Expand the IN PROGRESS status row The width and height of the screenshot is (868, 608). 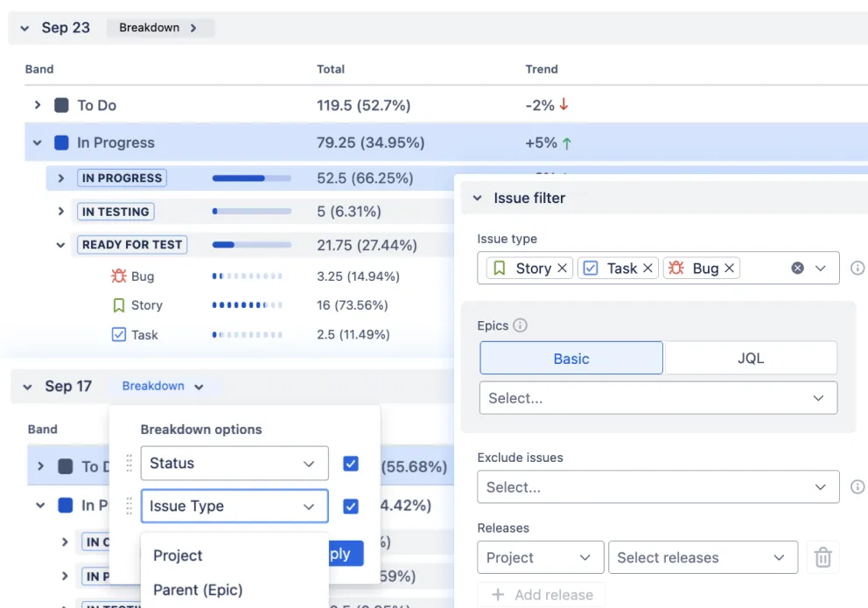61,178
